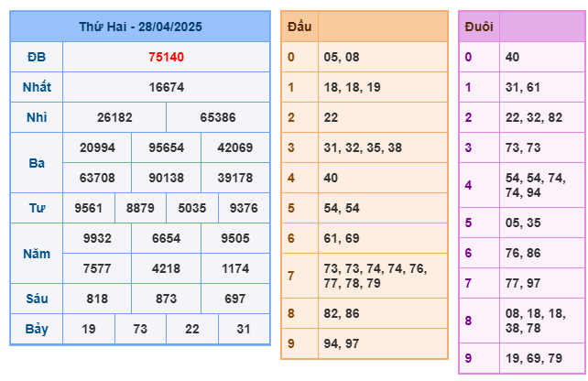This screenshot has width=588, height=381.
Task: Click the fifth prize number 1174
Action: pyautogui.click(x=235, y=268)
